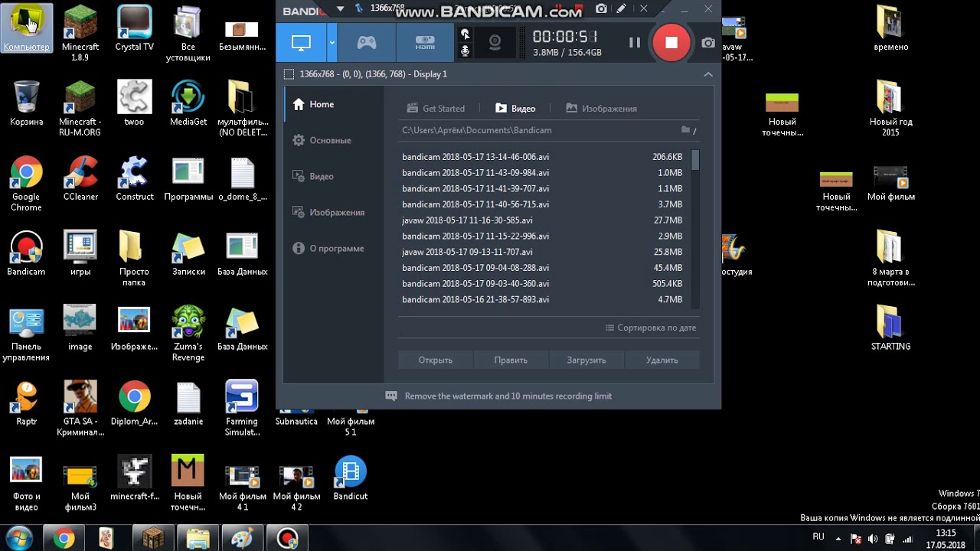
Task: Toggle the pin icon in Bandicam title bar
Action: point(358,8)
